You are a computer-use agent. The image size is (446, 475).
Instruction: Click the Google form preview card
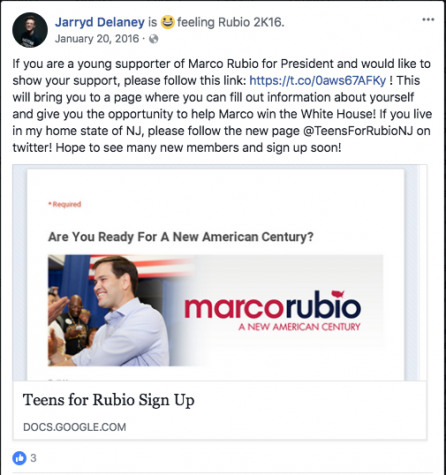[220, 302]
